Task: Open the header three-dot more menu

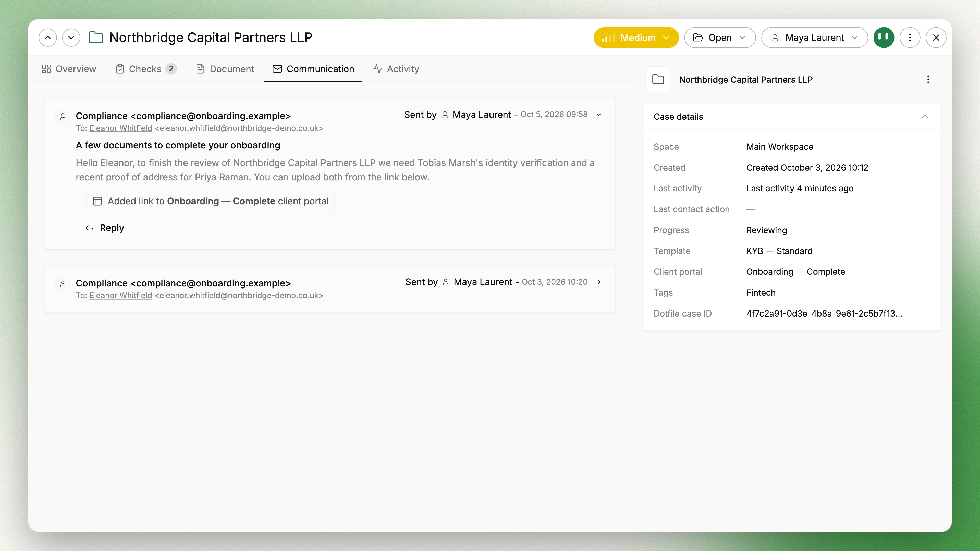Action: (910, 38)
